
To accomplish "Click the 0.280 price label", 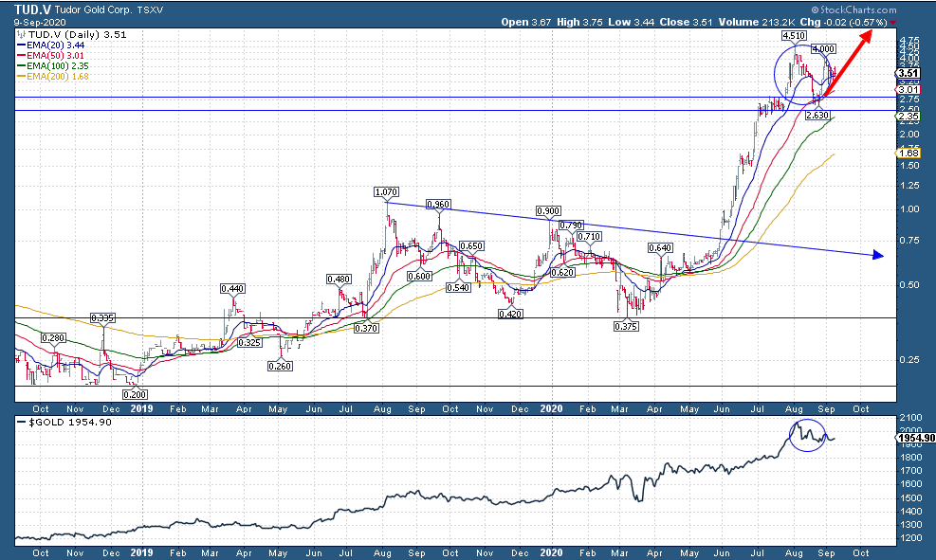I will click(x=53, y=338).
